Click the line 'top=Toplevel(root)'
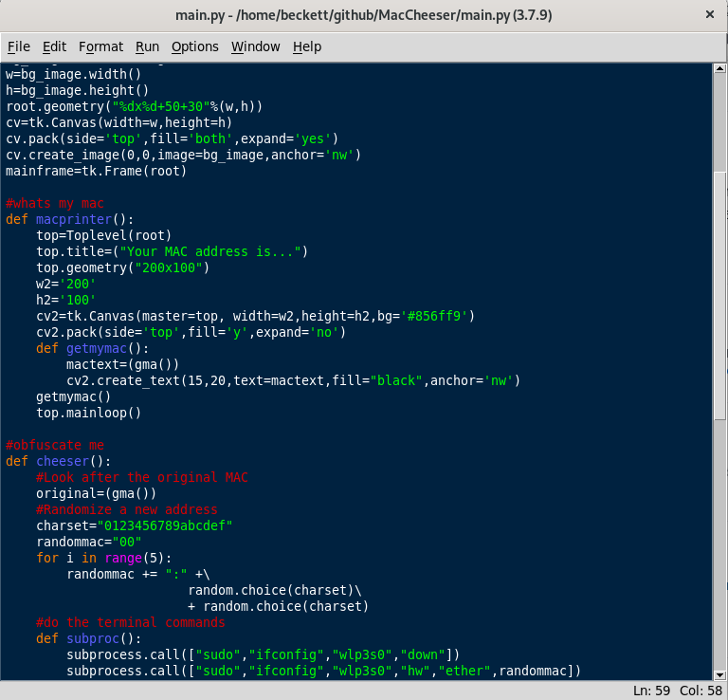 click(x=104, y=236)
